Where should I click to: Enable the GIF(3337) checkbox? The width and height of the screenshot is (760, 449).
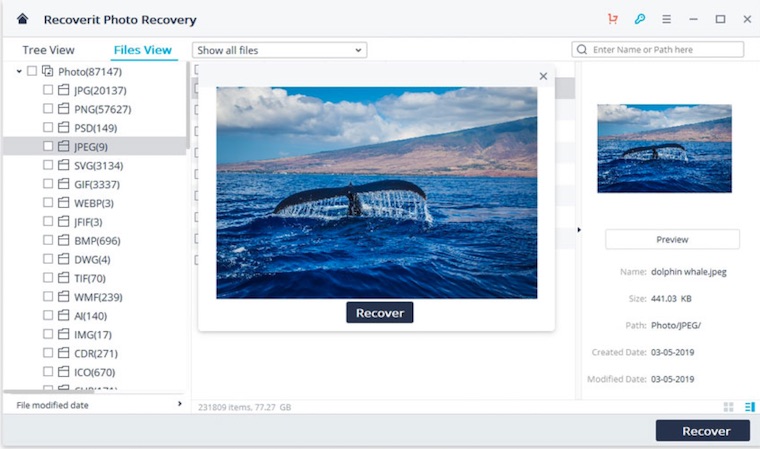(48, 184)
